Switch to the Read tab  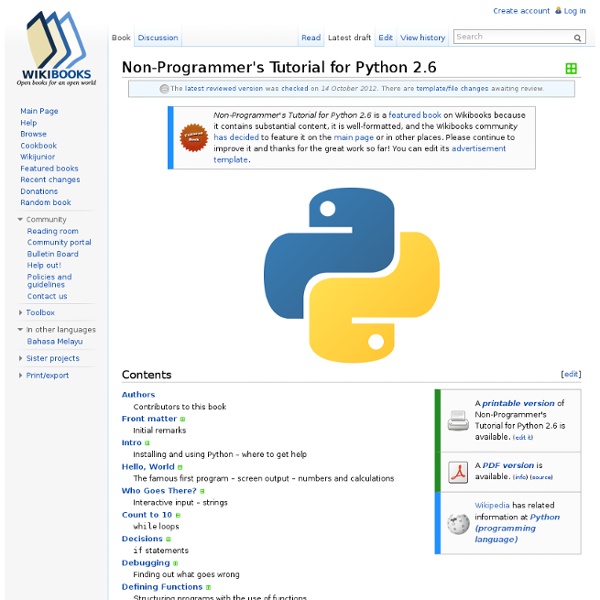[x=311, y=38]
